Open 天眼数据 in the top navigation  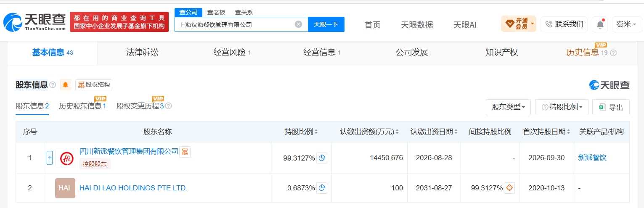pos(417,25)
